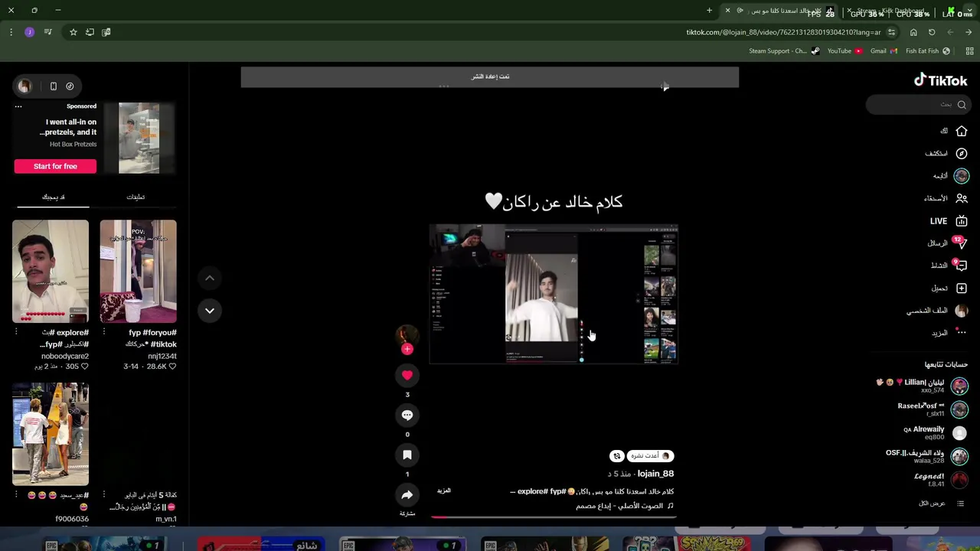
Task: Click the original sound music link
Action: 625,506
